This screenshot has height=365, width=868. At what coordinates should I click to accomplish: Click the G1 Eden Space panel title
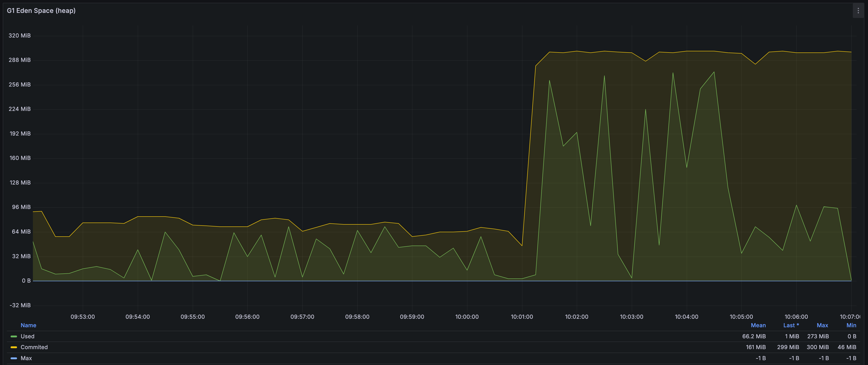41,11
